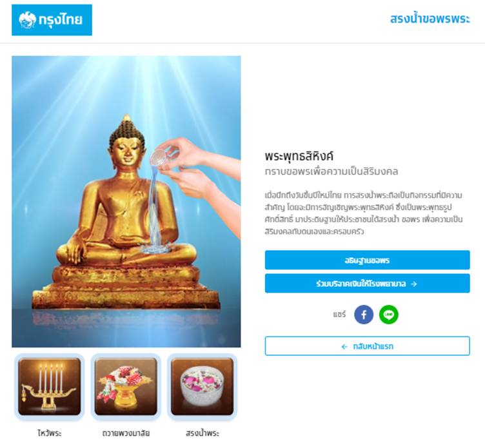The height and width of the screenshot is (448, 485).
Task: Open the สรงน้ำขอพรพระ header title
Action: point(430,19)
